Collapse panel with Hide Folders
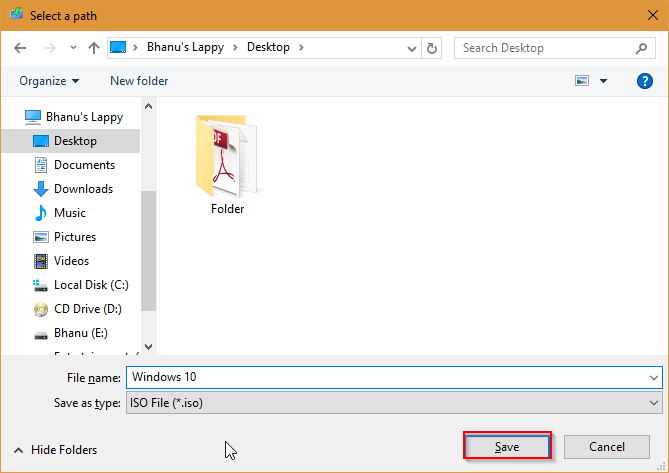 pos(55,450)
